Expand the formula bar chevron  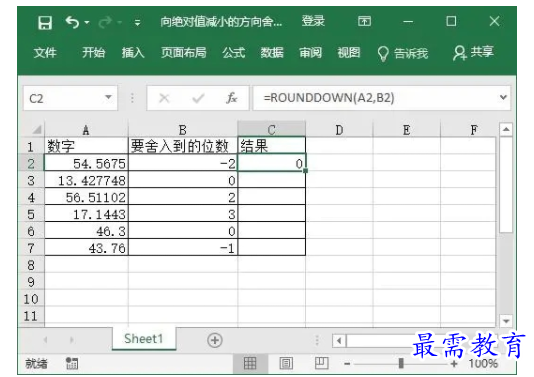503,98
